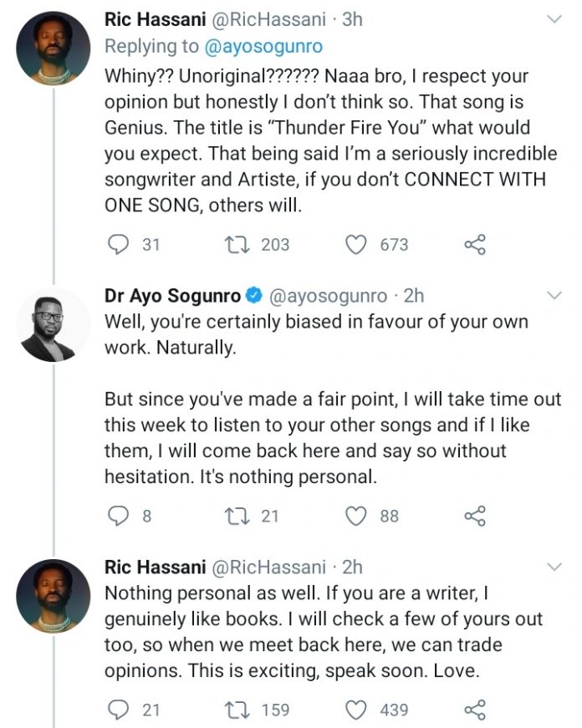Share Dr Ayo Sogunro's tweet
This screenshot has height=728, width=582.
474,516
